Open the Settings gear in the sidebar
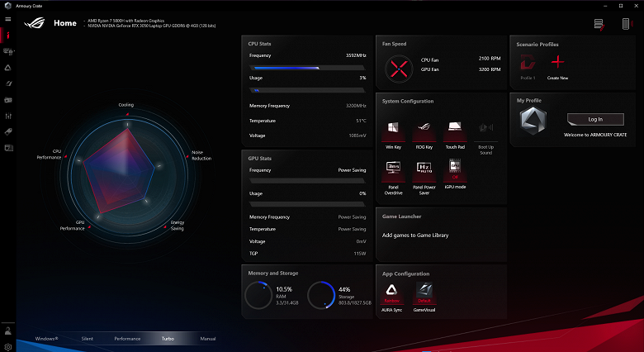Viewport: 644px width, 352px height. [8, 347]
